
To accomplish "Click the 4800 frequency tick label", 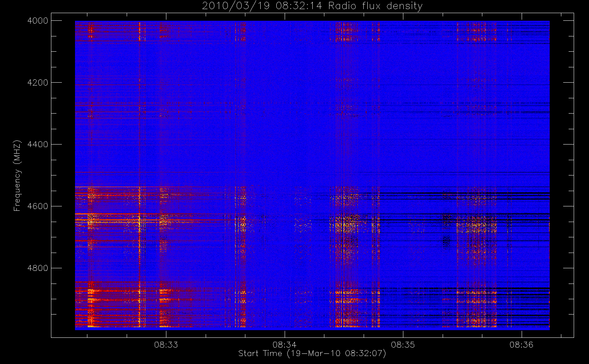I will pyautogui.click(x=38, y=268).
